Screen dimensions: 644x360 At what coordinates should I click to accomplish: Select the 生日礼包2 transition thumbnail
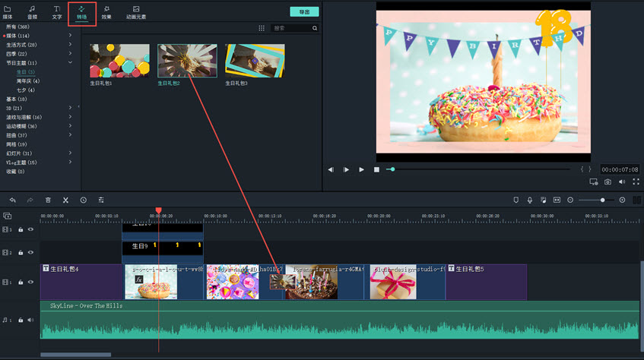coord(187,61)
